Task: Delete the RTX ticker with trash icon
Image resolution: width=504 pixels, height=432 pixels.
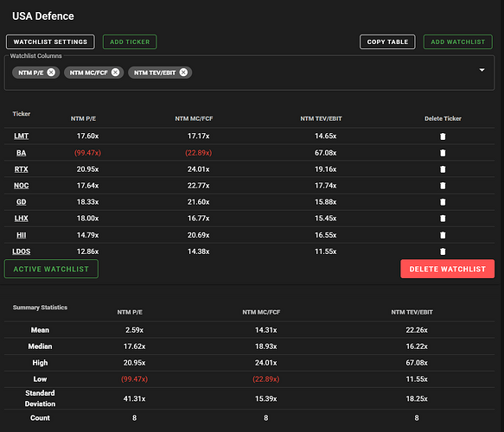Action: [443, 169]
